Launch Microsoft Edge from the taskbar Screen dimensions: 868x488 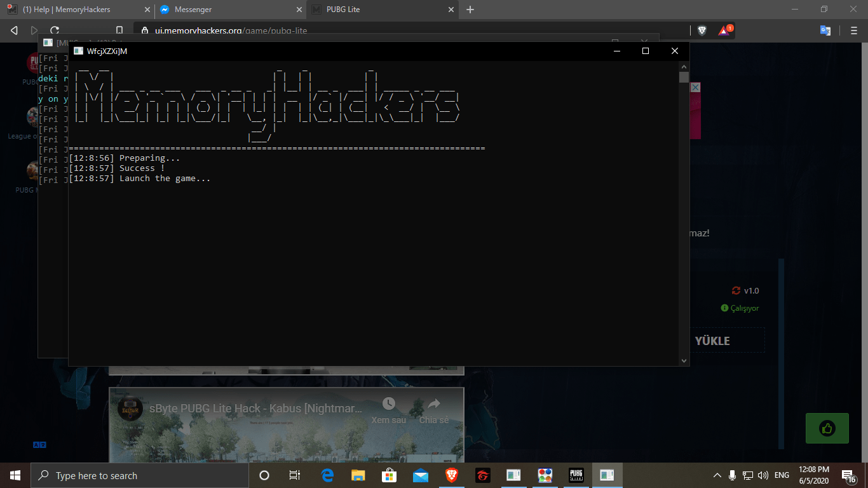click(x=328, y=475)
